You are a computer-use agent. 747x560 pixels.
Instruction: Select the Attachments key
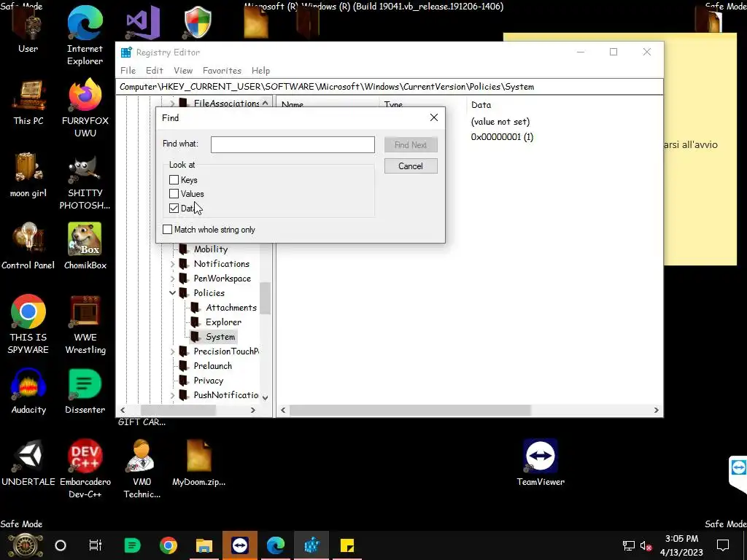231,308
